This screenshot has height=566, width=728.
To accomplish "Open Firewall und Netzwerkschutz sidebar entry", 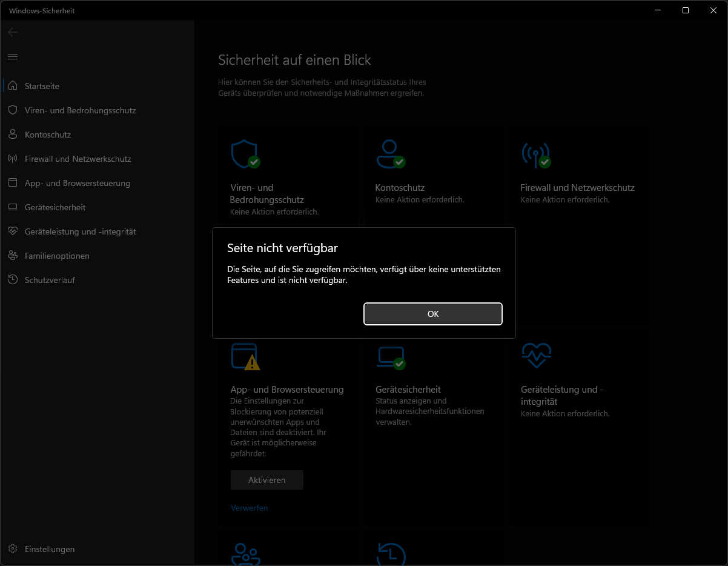I will click(x=97, y=159).
